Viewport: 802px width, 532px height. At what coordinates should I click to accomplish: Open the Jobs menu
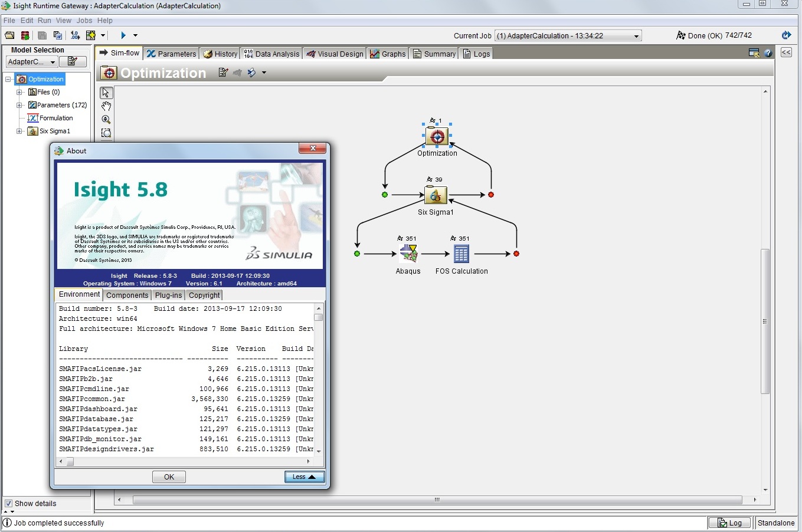[x=84, y=20]
